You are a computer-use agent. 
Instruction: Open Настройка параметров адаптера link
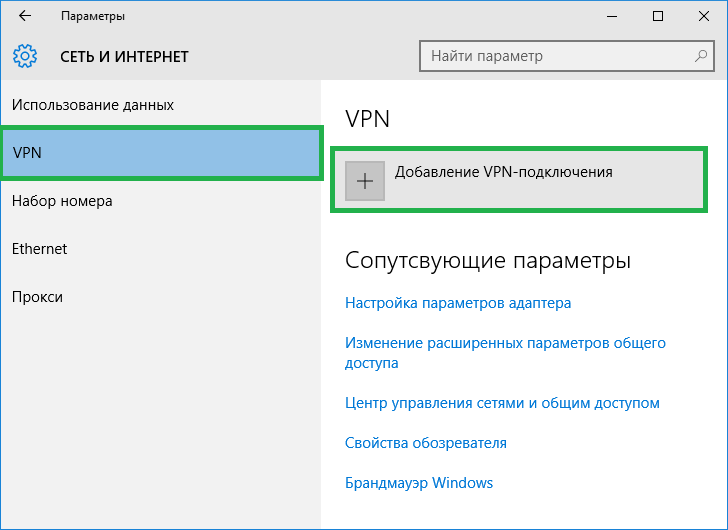coord(458,302)
